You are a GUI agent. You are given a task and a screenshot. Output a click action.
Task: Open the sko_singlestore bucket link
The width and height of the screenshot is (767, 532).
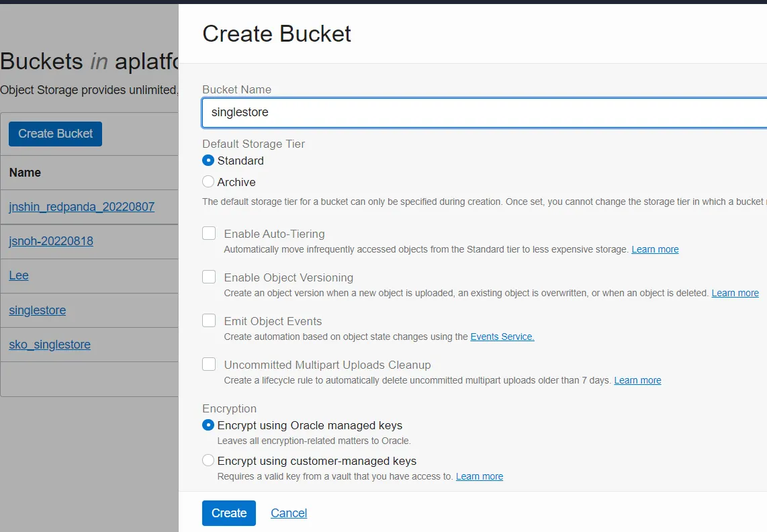coord(50,345)
